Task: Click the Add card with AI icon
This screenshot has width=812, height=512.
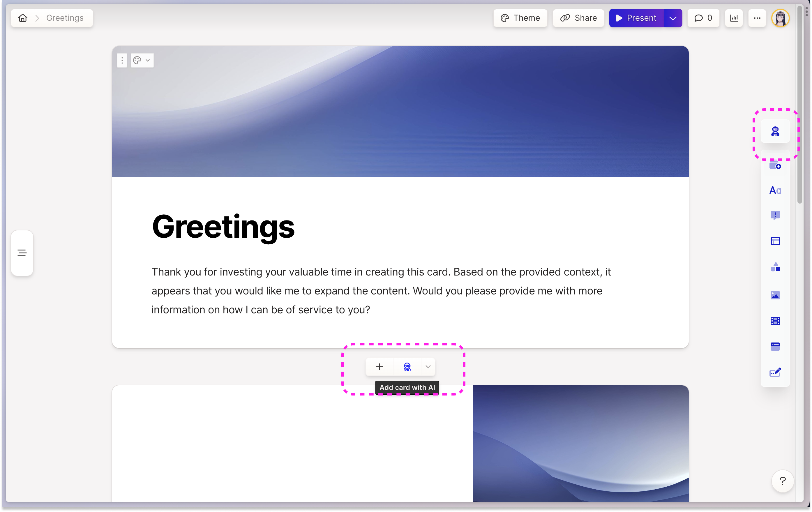Action: 407,367
